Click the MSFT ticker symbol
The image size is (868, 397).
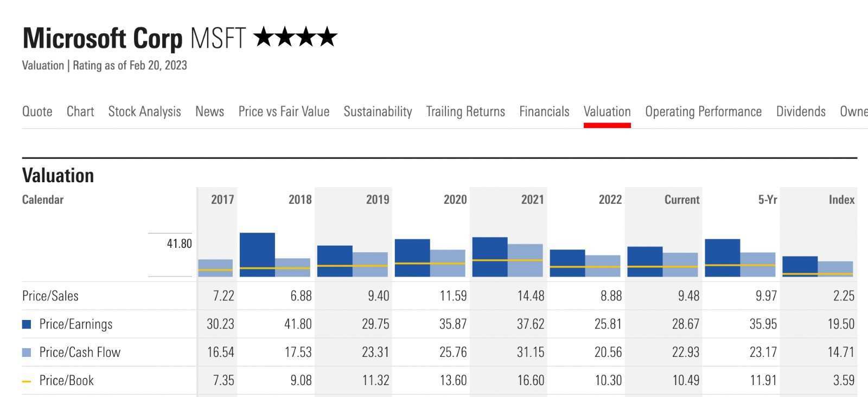click(x=218, y=39)
